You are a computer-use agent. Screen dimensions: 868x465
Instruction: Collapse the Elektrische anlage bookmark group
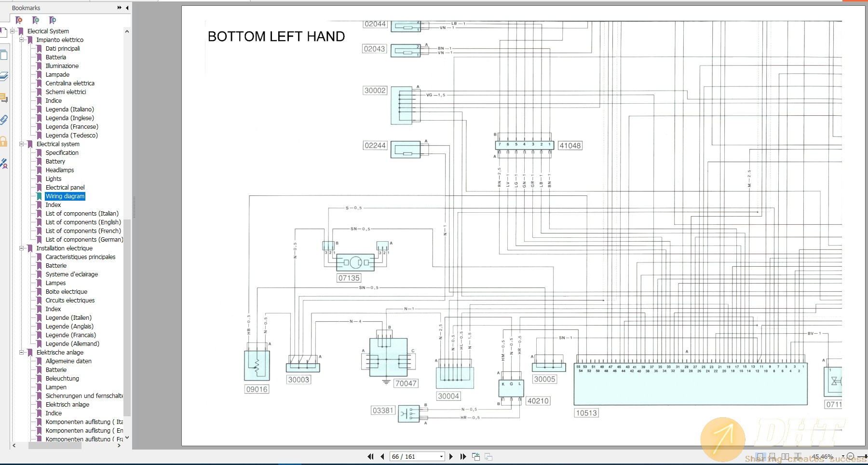[22, 352]
